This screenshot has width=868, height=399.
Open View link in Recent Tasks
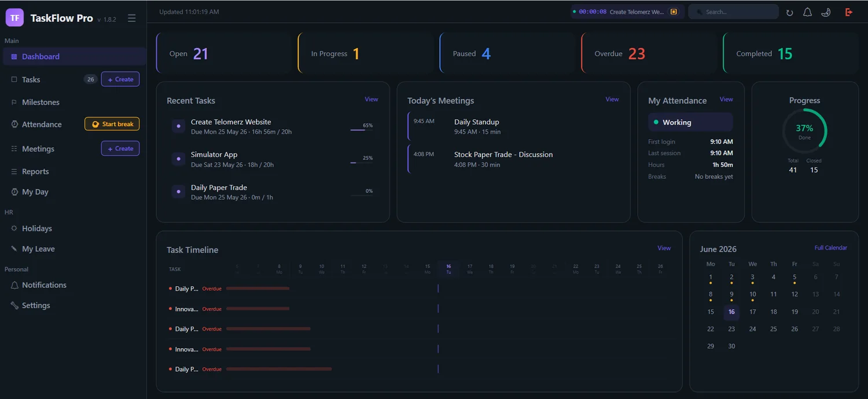(372, 99)
